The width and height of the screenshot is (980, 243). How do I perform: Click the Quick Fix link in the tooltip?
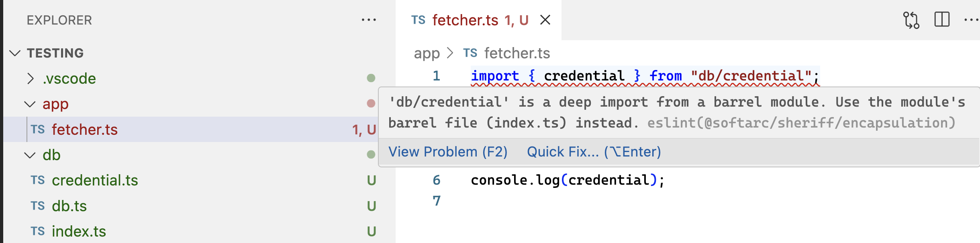[x=594, y=152]
